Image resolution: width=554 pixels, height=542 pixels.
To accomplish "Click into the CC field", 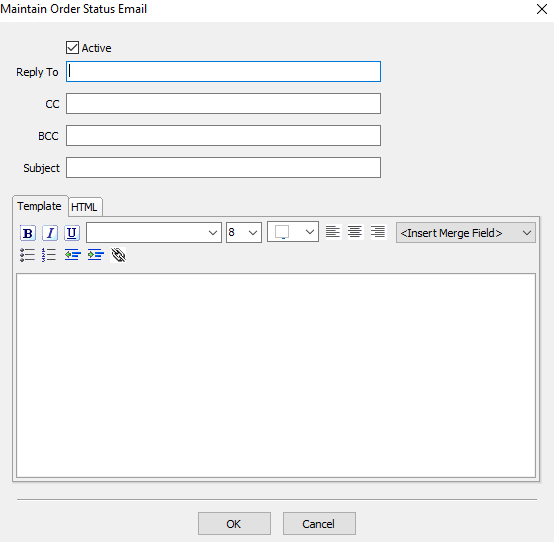I will [x=223, y=104].
